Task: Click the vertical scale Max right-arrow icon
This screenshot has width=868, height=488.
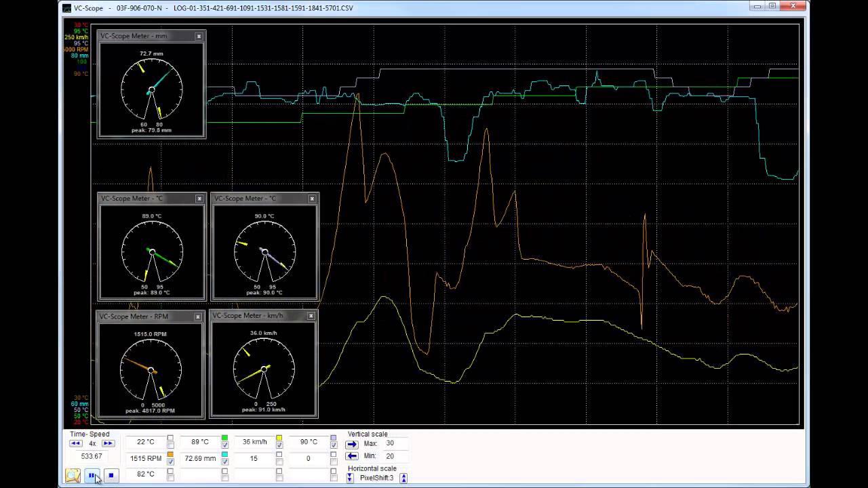Action: (x=351, y=445)
